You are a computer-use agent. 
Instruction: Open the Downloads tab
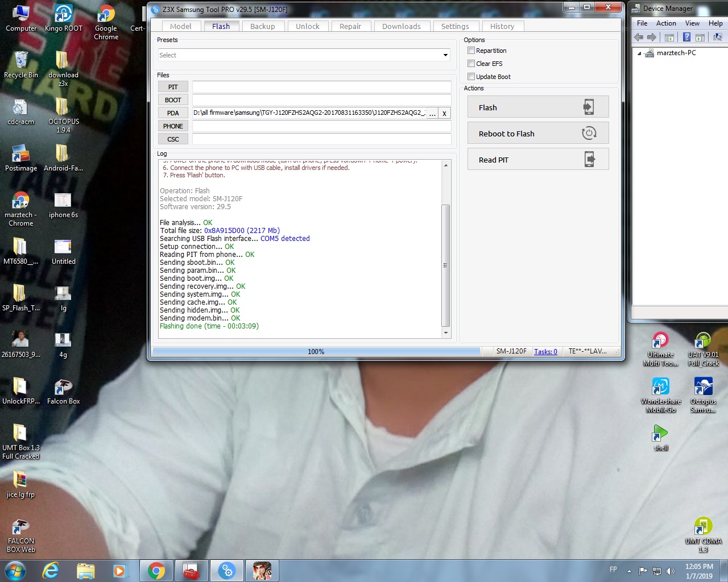pyautogui.click(x=402, y=26)
